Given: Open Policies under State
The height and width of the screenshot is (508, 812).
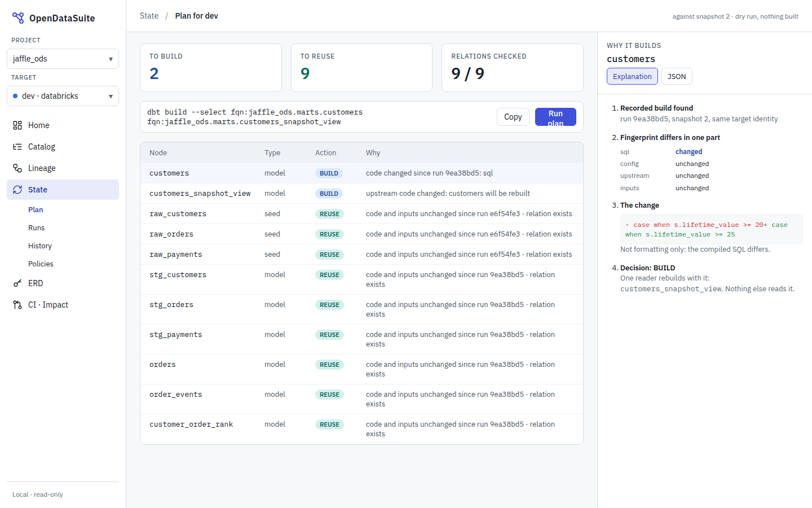Looking at the screenshot, I should (41, 264).
